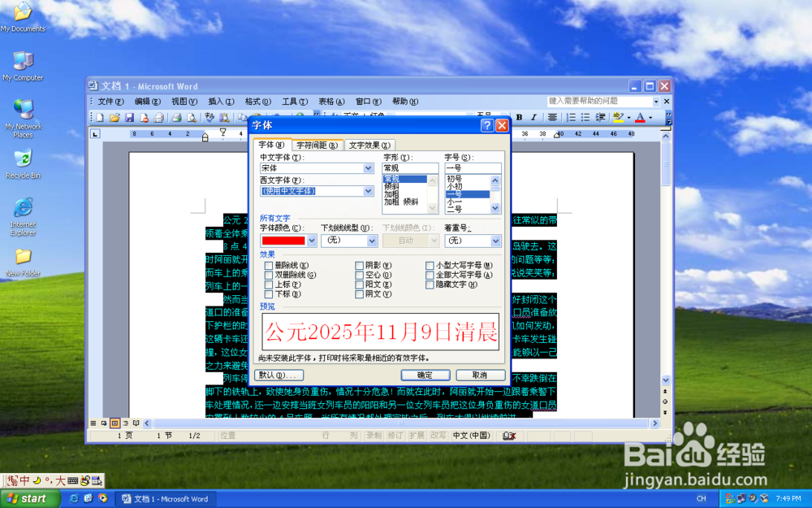
Task: Enable the 空心 outline checkbox
Action: click(x=359, y=275)
